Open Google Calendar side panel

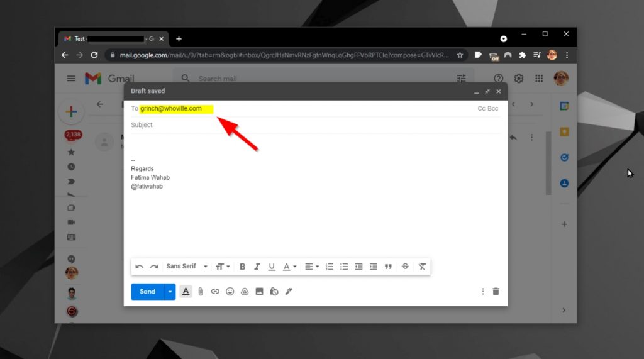564,106
